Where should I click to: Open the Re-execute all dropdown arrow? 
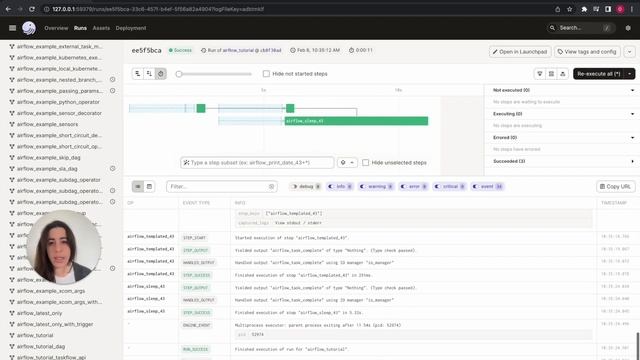(x=630, y=74)
